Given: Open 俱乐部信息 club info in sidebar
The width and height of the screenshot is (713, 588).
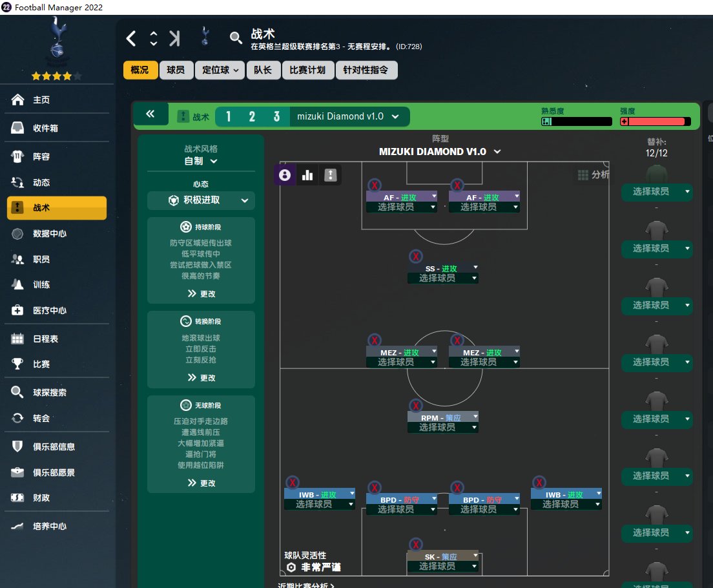Looking at the screenshot, I should [57, 446].
